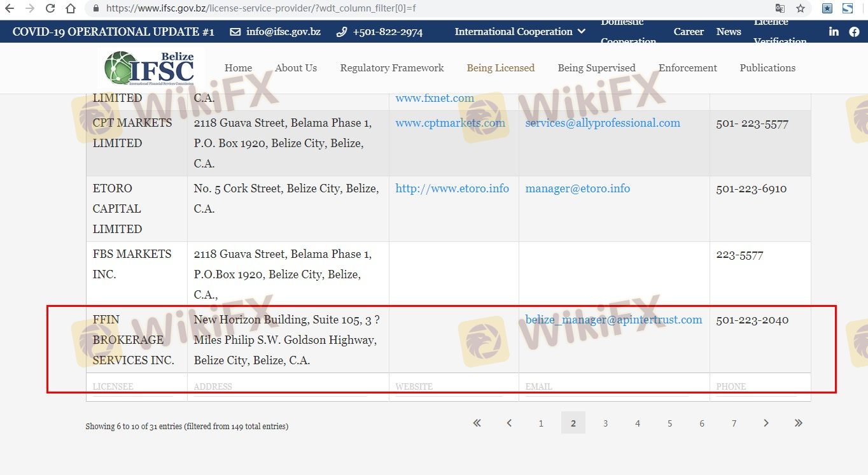This screenshot has height=475, width=868.
Task: Jump to last page double-arrow
Action: (x=799, y=423)
